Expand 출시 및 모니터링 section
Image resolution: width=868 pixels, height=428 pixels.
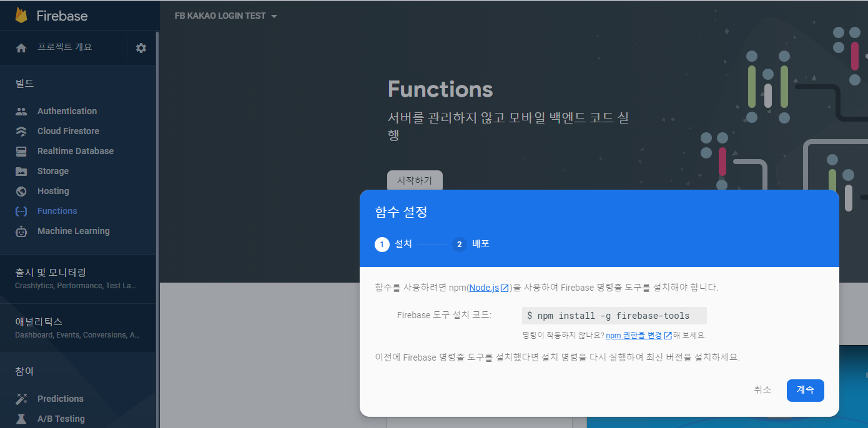click(78, 278)
